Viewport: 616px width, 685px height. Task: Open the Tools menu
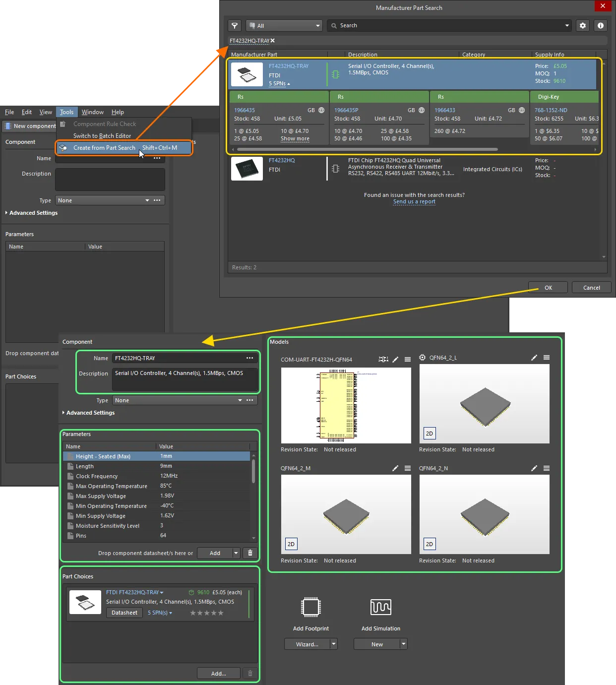click(66, 112)
